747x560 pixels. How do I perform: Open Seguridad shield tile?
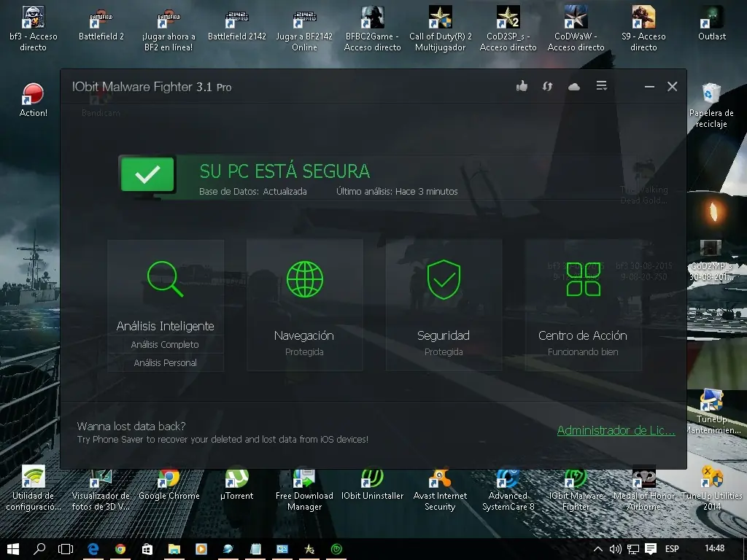(x=444, y=305)
